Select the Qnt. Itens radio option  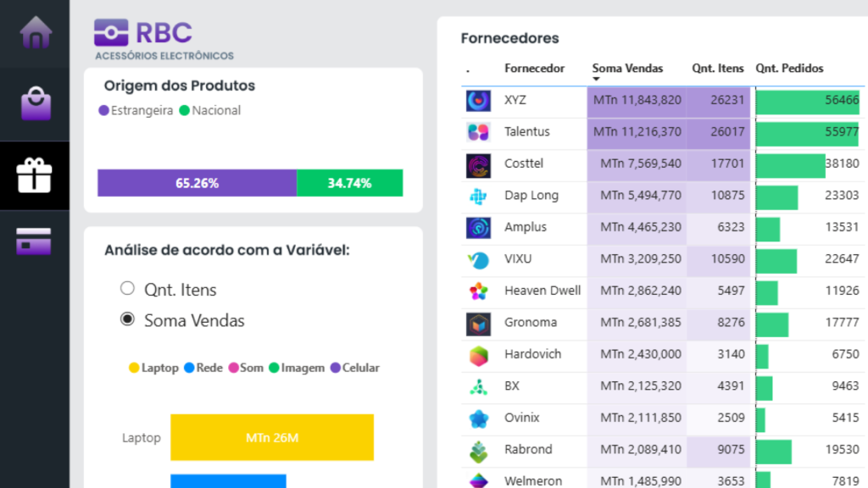click(128, 288)
